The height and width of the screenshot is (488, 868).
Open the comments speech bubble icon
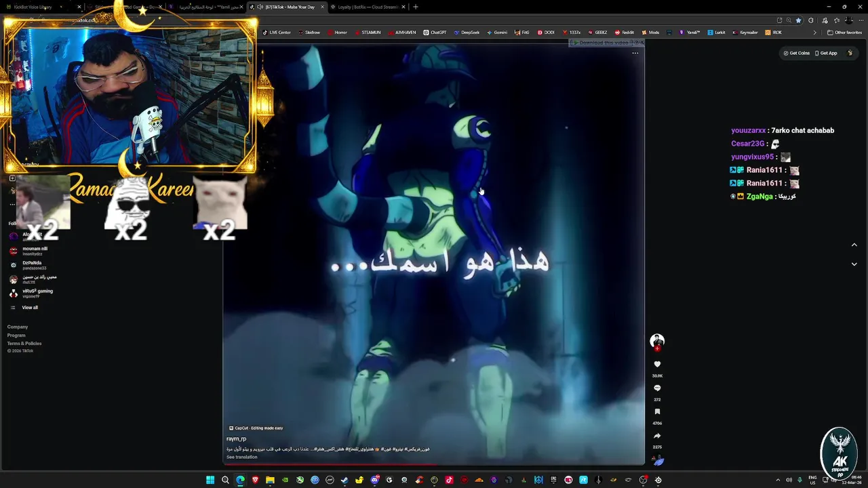tap(657, 388)
